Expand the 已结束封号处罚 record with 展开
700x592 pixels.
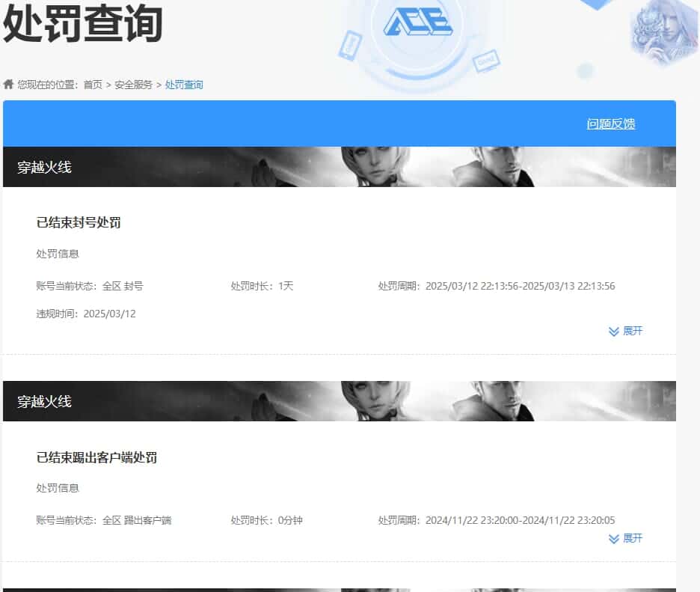coord(625,331)
